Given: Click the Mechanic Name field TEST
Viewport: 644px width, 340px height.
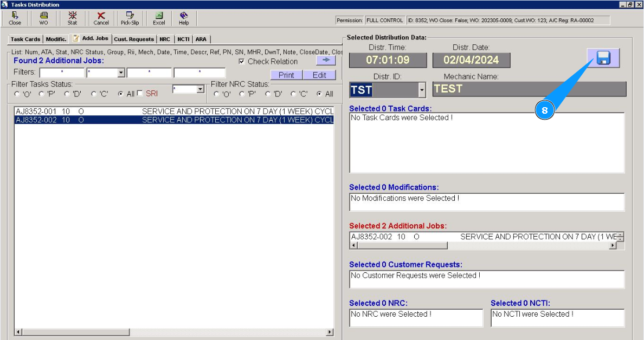Looking at the screenshot, I should (530, 89).
